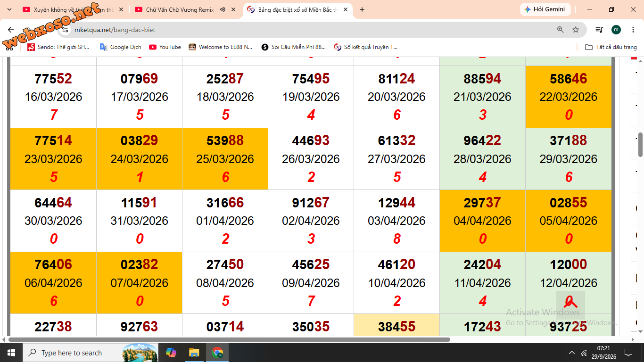The image size is (644, 362).
Task: Bookmark this page with the star icon
Action: click(576, 30)
